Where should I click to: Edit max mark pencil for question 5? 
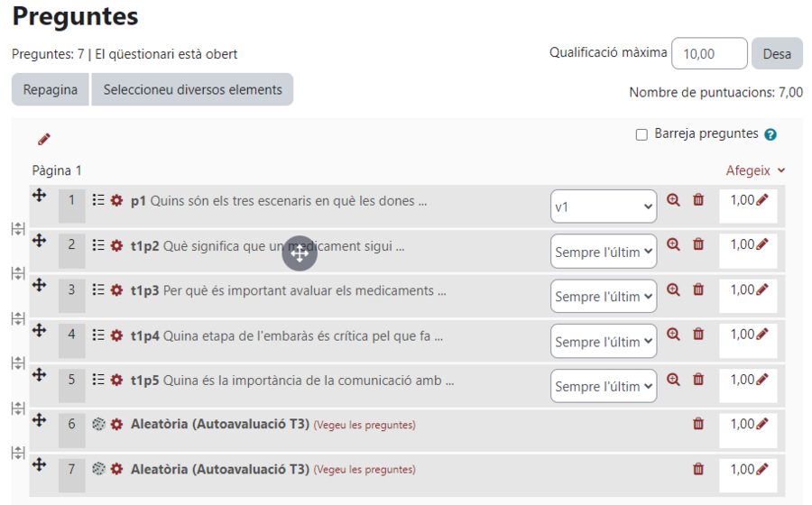tap(762, 380)
